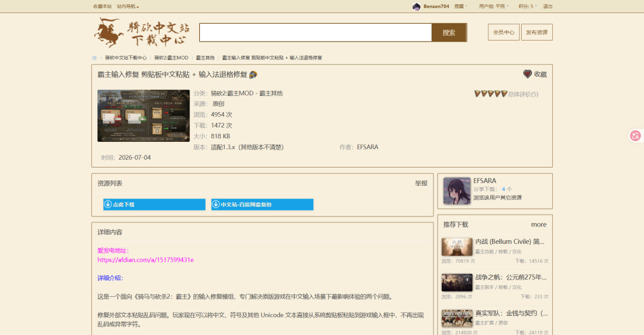
Task: Click the 来源 原创 value
Action: pos(218,104)
